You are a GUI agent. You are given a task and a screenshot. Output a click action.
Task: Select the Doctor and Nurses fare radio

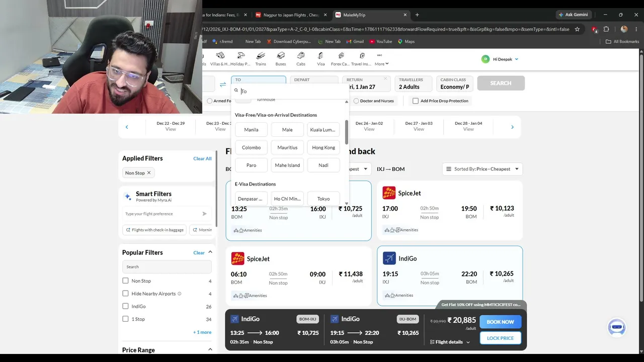coord(356,101)
